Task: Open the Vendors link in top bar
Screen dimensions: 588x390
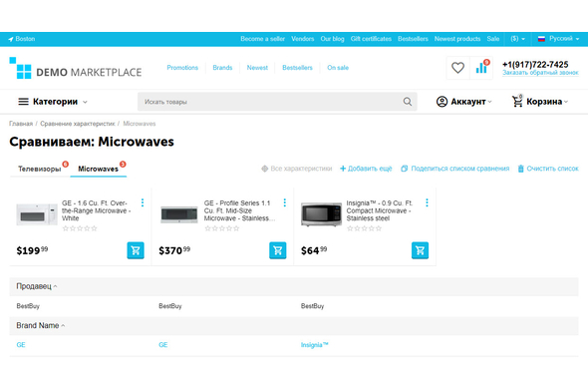Action: coord(303,39)
